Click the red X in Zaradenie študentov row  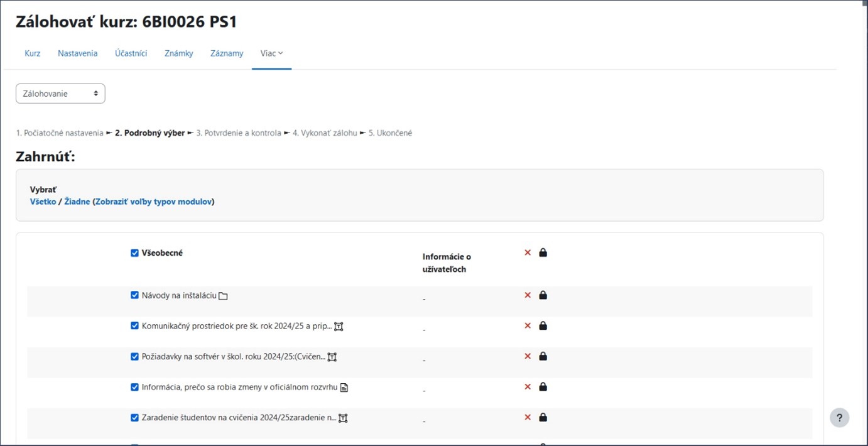tap(528, 417)
